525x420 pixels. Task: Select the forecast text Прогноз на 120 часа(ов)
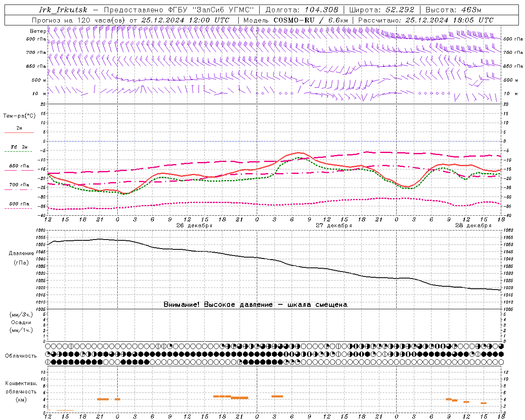[79, 20]
